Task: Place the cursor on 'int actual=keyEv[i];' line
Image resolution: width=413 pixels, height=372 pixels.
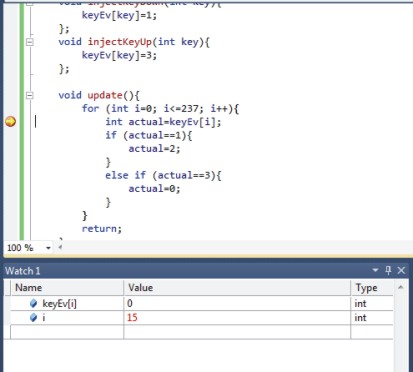Action: click(x=163, y=122)
